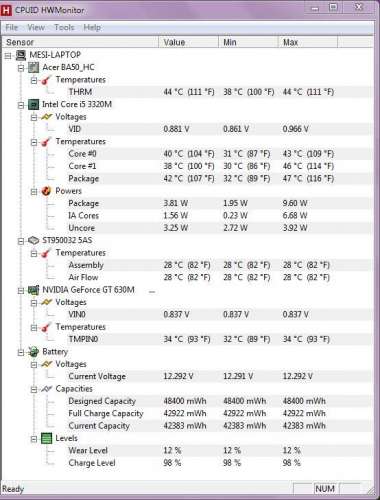Collapse the CPU Powers group
Image resolution: width=380 pixels, height=500 pixels.
tap(34, 192)
